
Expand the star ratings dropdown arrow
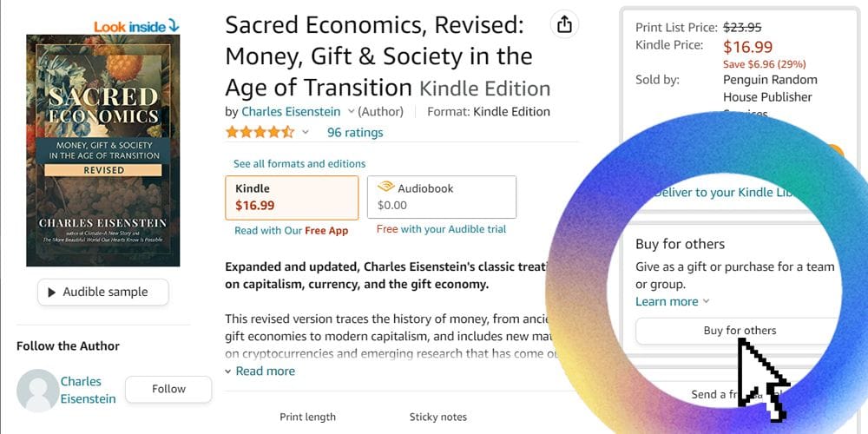pos(306,133)
